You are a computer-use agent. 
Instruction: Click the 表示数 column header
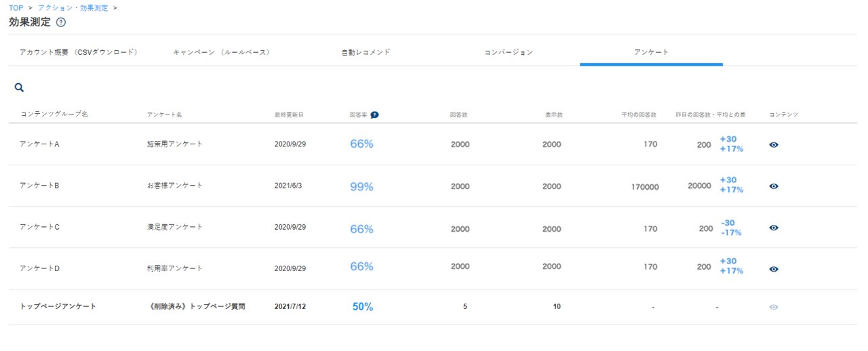coord(553,115)
